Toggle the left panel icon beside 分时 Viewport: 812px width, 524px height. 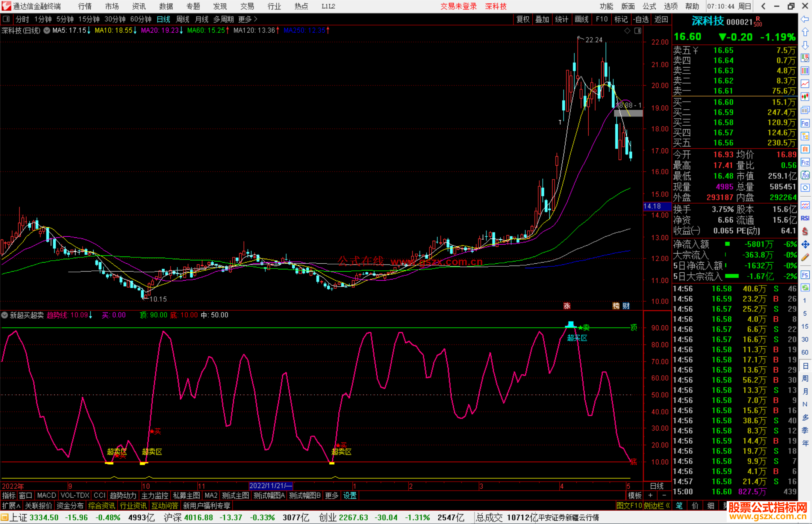coord(6,19)
